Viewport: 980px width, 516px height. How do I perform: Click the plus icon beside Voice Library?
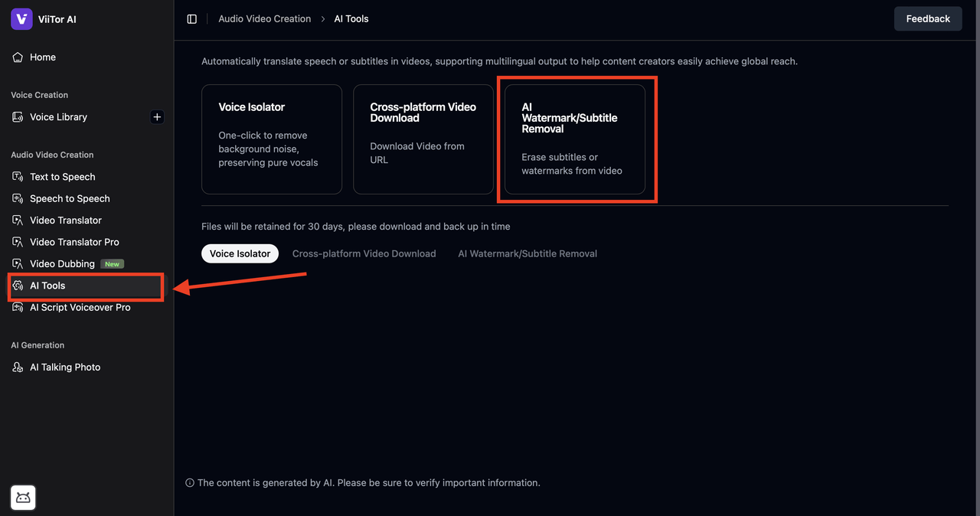click(157, 117)
